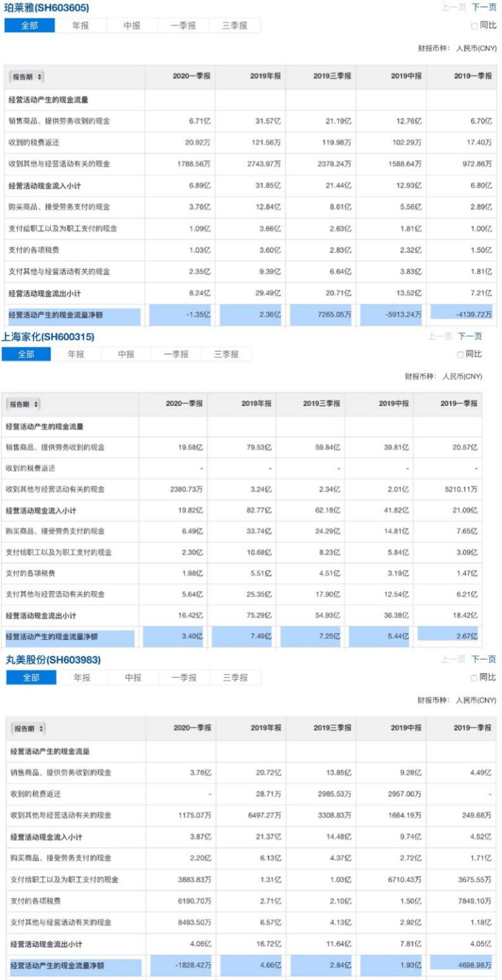Switch to 中报 tab under 珀莱雅
Screen dimensions: 502x980
(x=132, y=26)
